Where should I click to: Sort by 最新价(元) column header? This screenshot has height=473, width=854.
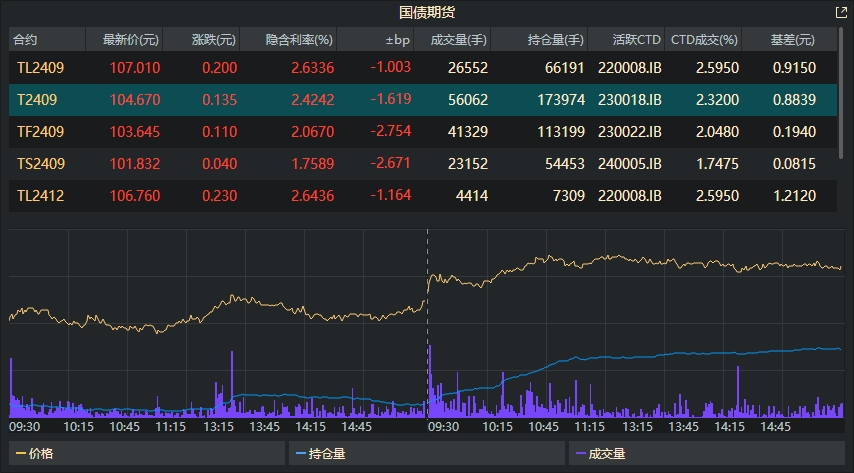tap(130, 40)
